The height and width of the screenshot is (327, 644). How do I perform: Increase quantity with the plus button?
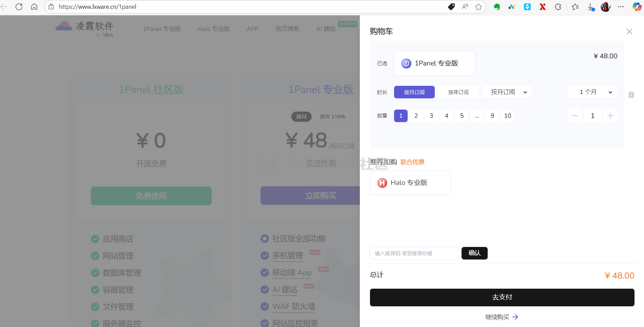610,116
